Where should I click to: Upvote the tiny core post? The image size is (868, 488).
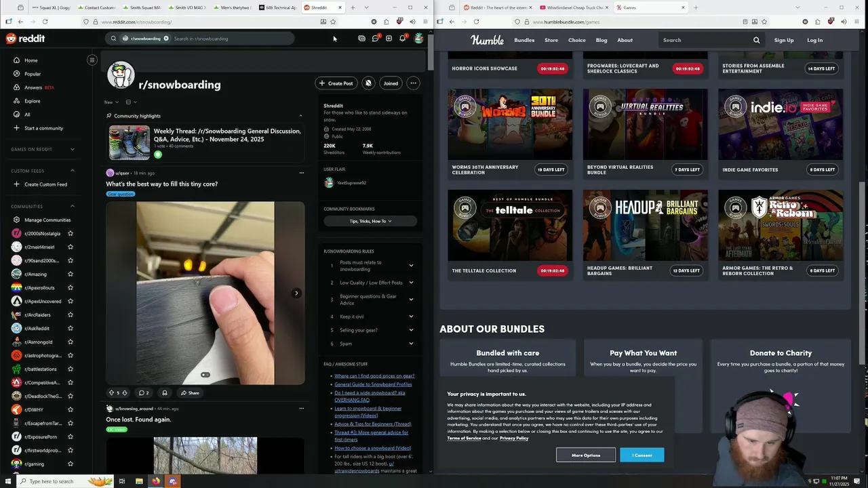[112, 393]
